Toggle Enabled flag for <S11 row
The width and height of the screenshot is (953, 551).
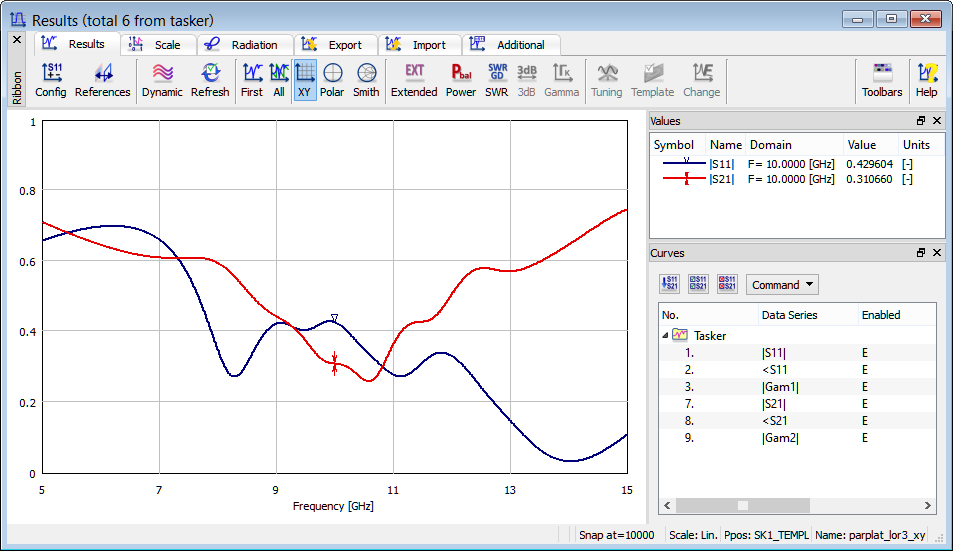tap(864, 370)
